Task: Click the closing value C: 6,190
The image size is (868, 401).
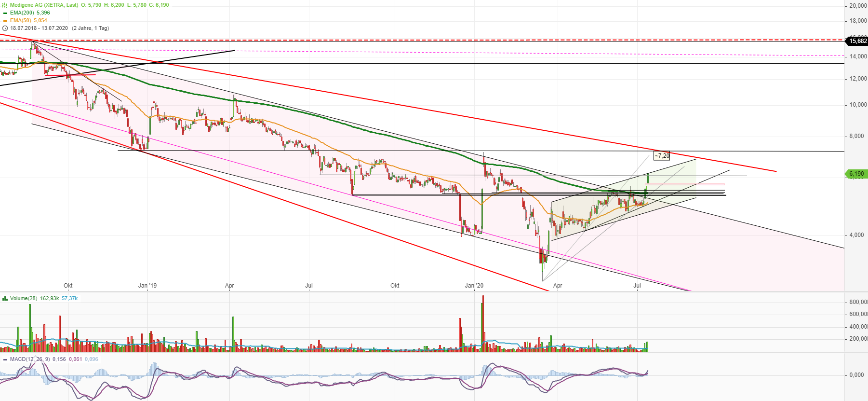Action: click(158, 5)
